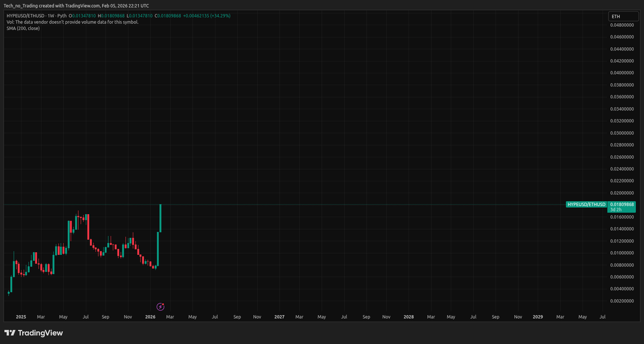Click the 2027 label on time axis
The image size is (644, 344).
pos(279,317)
